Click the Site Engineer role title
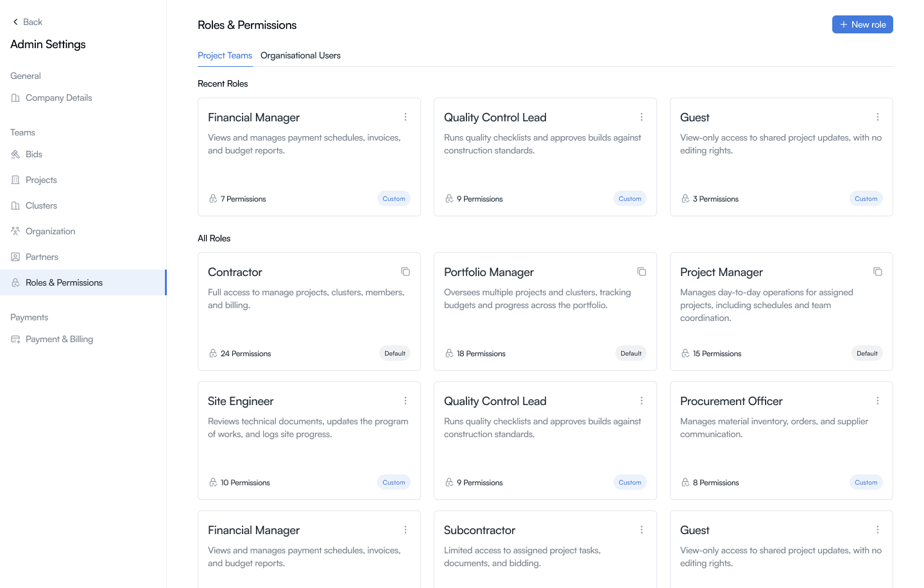 (x=241, y=401)
